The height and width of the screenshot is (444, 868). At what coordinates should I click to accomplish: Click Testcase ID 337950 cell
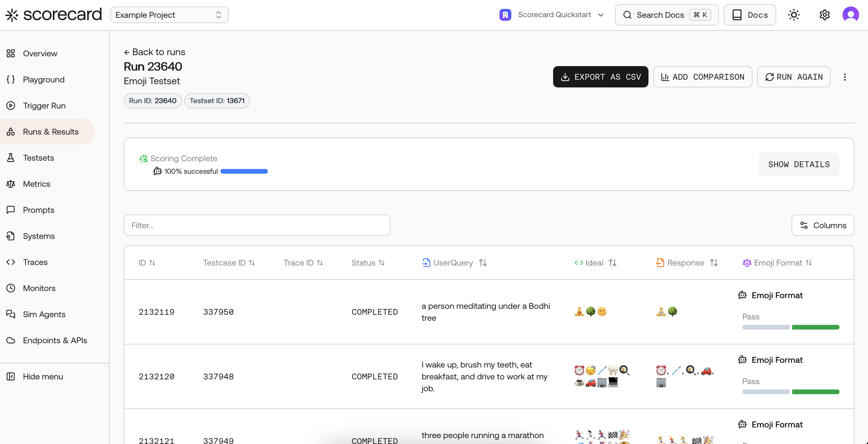tap(218, 312)
